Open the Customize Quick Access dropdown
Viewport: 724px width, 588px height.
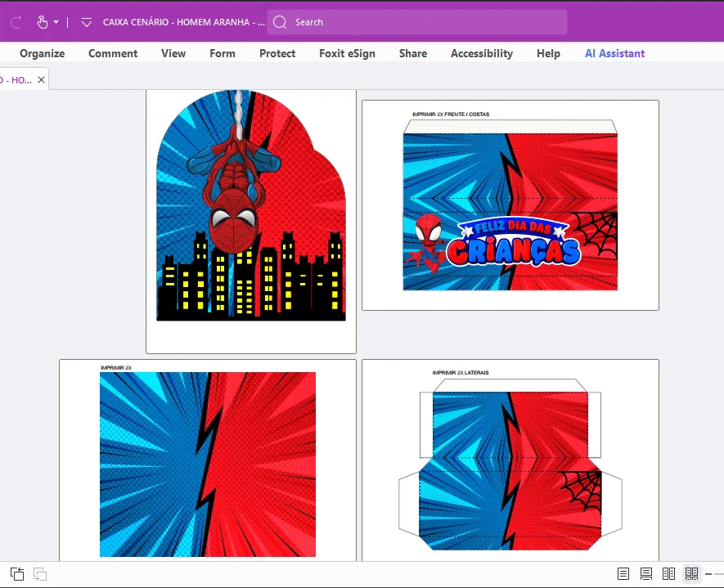pyautogui.click(x=87, y=22)
